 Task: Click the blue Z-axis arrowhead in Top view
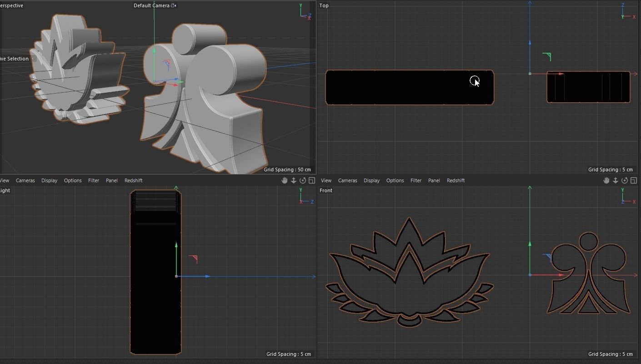click(x=530, y=43)
